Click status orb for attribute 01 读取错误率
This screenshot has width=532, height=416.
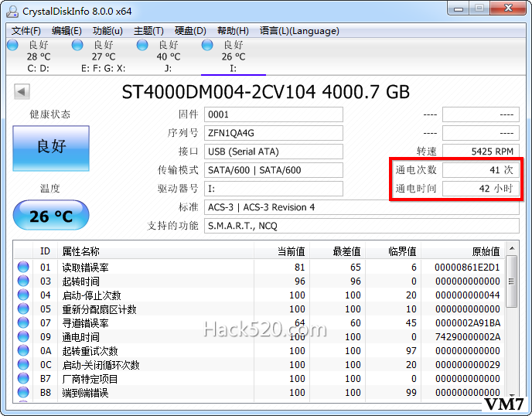(23, 267)
